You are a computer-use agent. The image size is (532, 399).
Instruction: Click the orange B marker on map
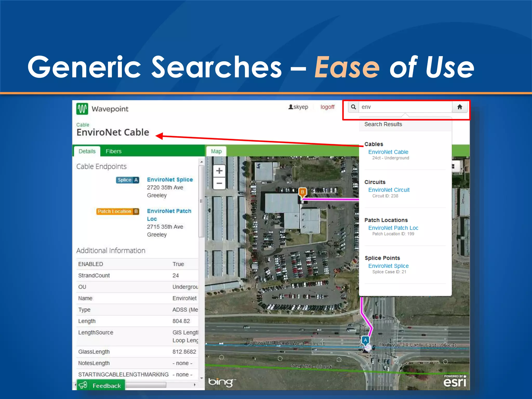[302, 192]
